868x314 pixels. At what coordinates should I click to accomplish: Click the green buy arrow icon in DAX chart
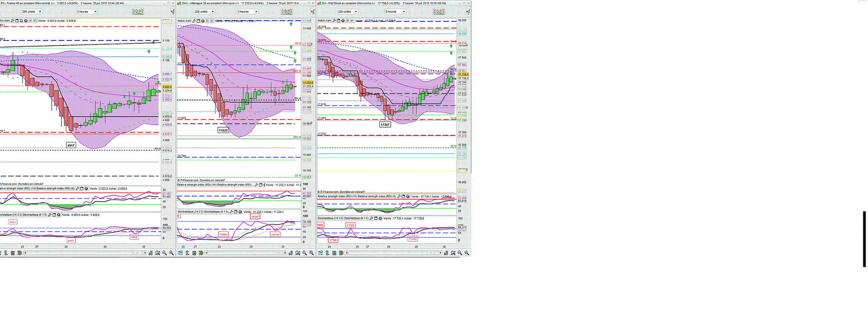pos(211,21)
